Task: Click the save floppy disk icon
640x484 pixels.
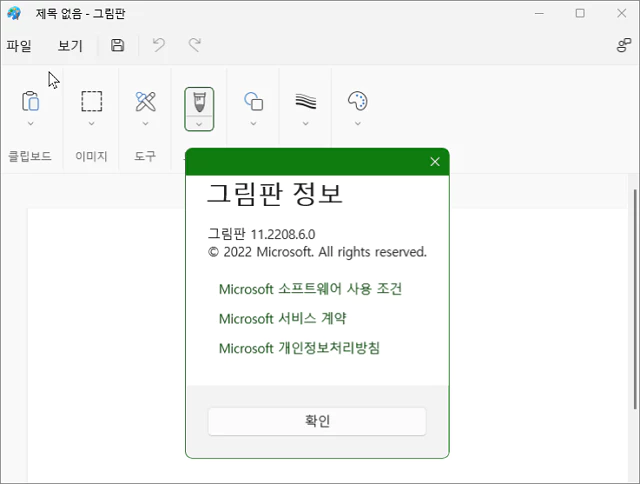Action: point(118,45)
